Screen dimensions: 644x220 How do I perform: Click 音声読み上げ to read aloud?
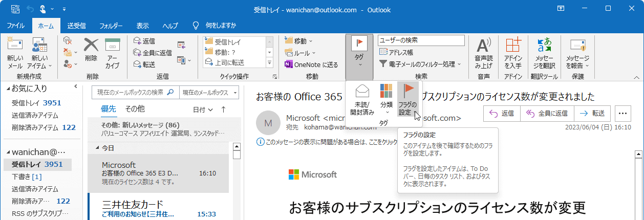click(483, 53)
